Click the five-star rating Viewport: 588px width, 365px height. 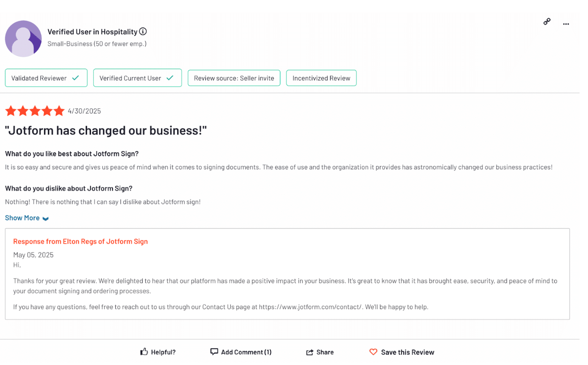(x=35, y=111)
